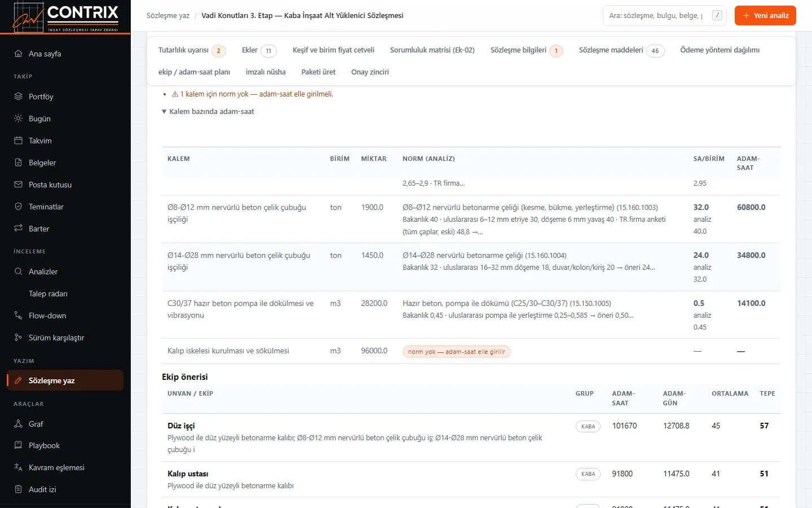This screenshot has width=812, height=508.
Task: Click the Audit izi clipboard icon
Action: (x=18, y=489)
